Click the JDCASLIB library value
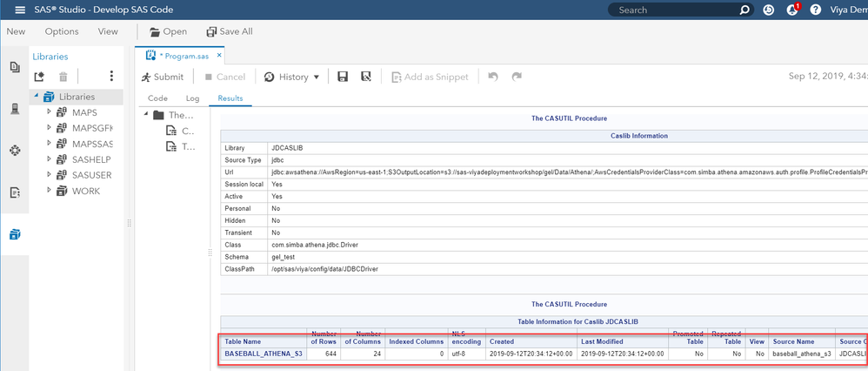This screenshot has height=371, width=868. (286, 148)
